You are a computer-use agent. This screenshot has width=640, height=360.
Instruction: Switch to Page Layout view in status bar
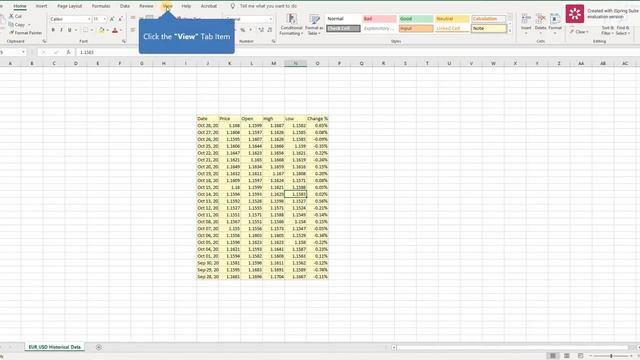coord(567,356)
